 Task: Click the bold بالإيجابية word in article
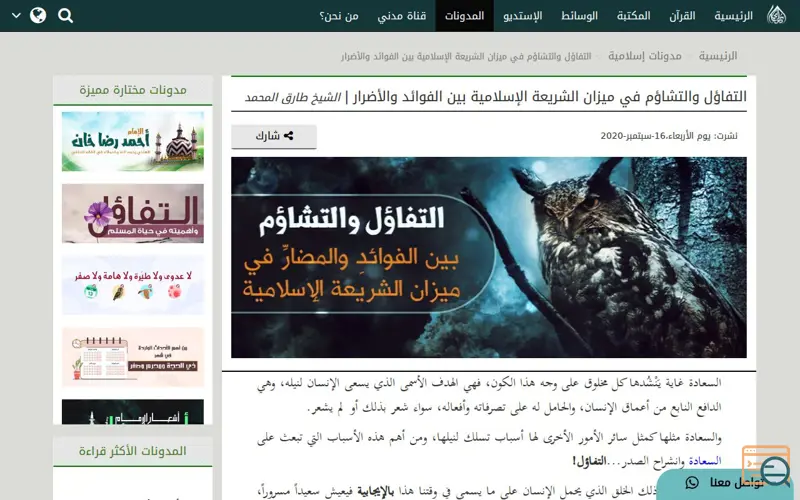point(376,491)
